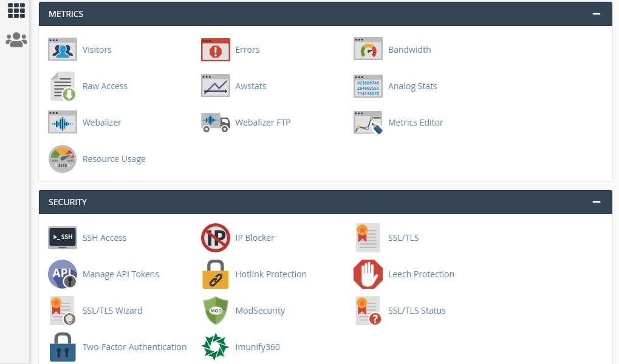Open the Resource Usage link
619x364 pixels.
pyautogui.click(x=114, y=159)
